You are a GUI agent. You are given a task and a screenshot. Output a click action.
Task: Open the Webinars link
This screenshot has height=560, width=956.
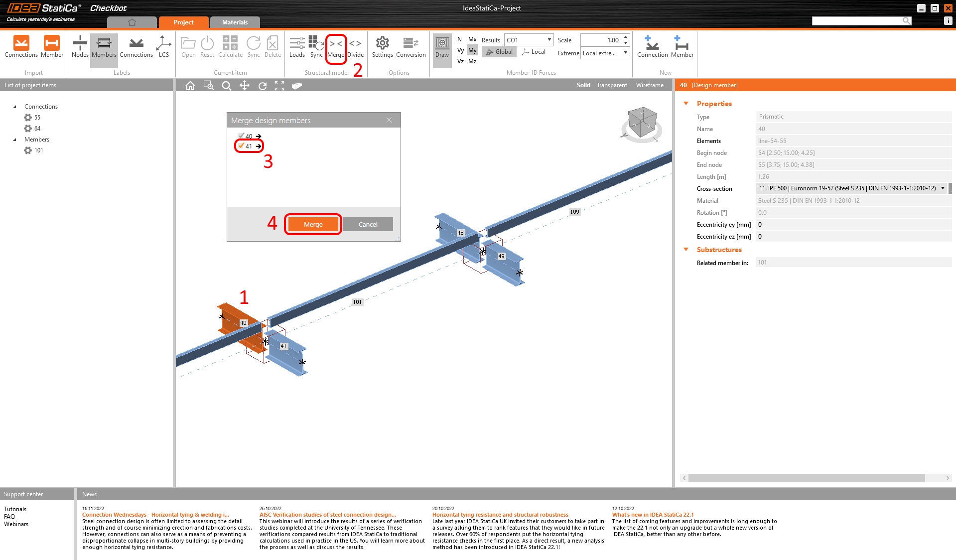pos(16,524)
